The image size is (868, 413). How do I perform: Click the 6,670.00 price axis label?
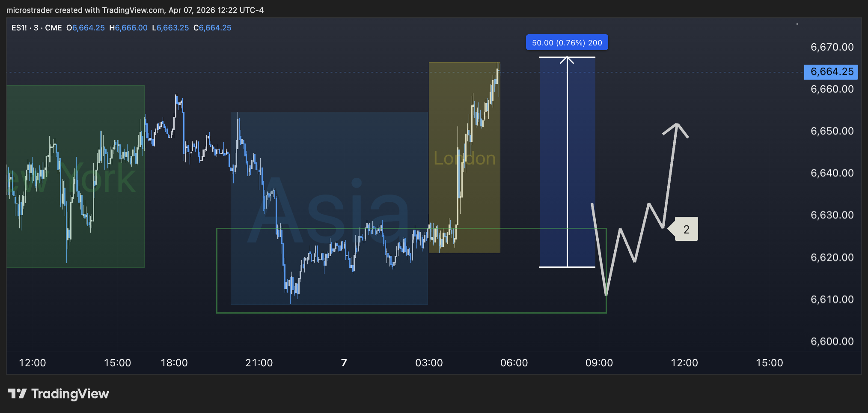tap(832, 47)
